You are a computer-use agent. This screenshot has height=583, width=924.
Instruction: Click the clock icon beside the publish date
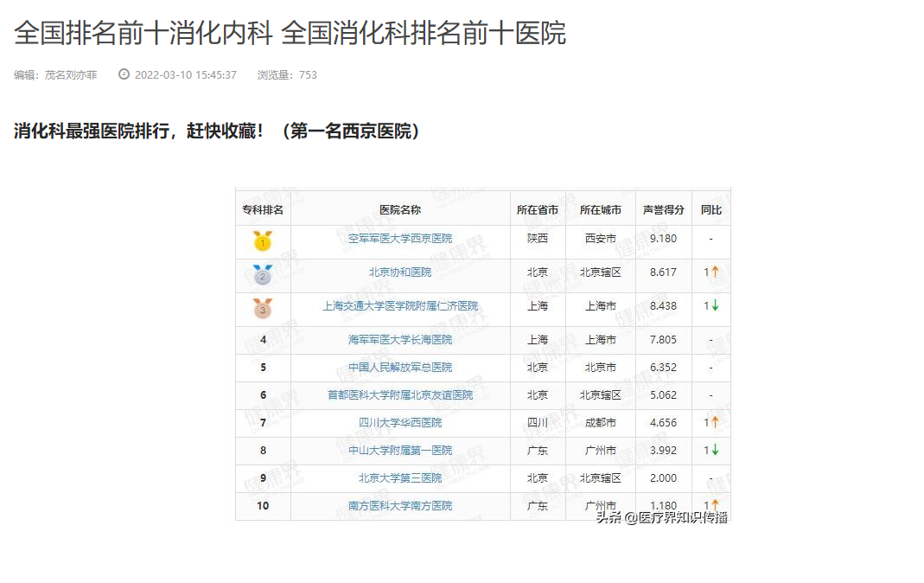coord(124,74)
